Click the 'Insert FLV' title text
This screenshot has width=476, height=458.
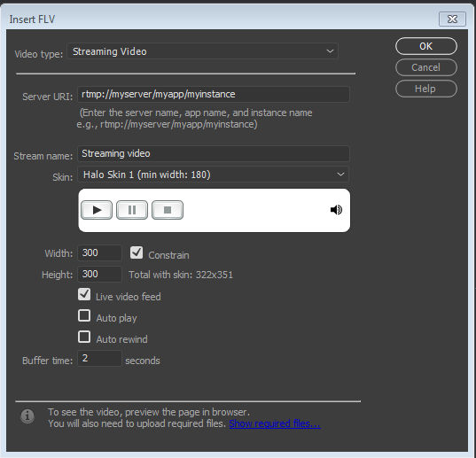(32, 19)
